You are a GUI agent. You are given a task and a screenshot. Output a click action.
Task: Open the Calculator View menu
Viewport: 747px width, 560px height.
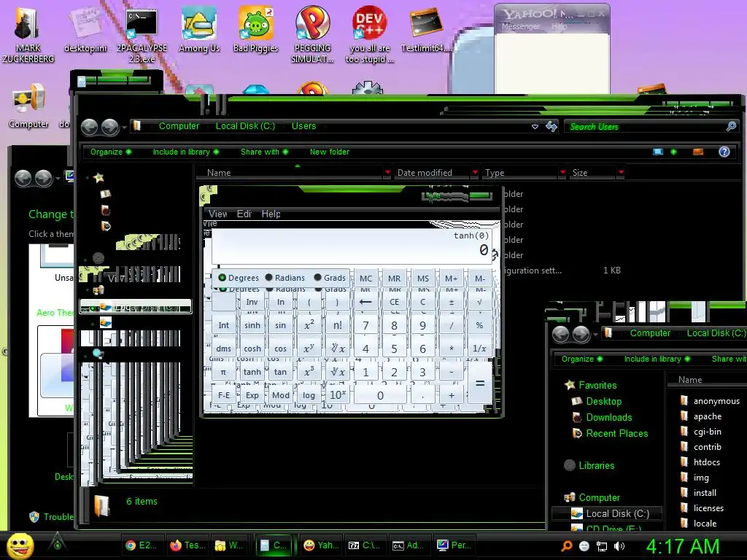[x=217, y=214]
